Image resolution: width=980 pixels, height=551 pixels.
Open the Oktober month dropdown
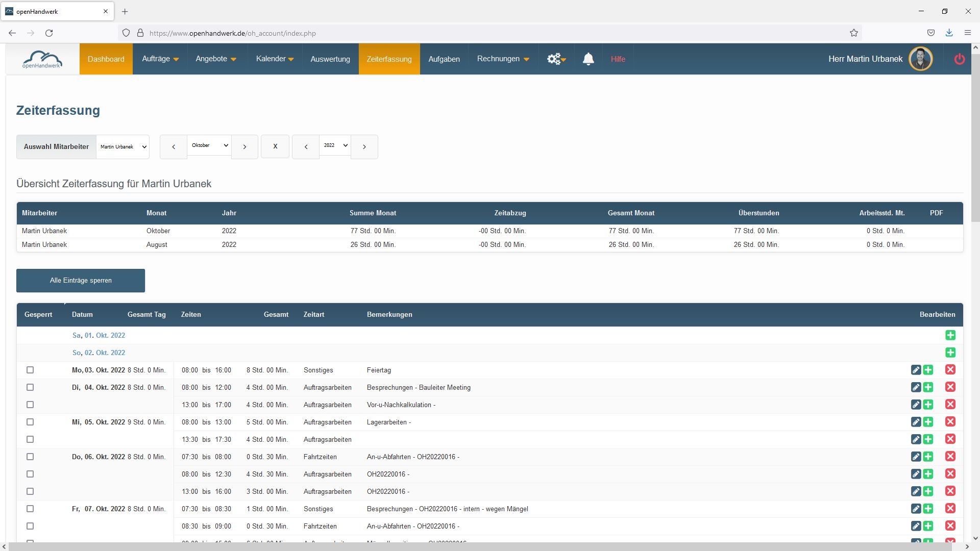coord(209,146)
